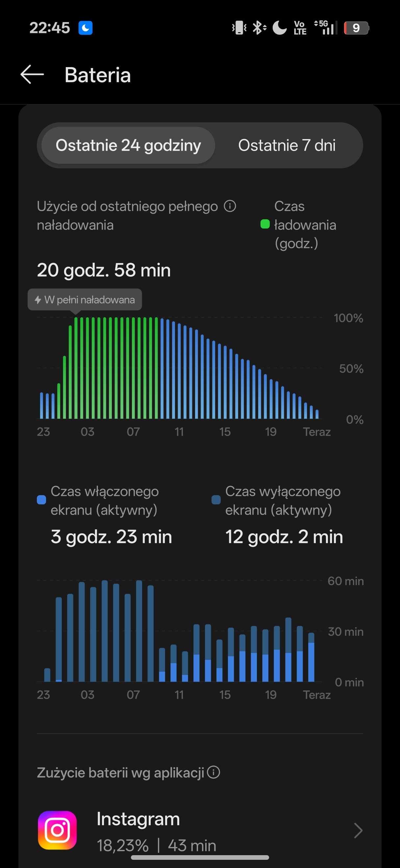The image size is (400, 868).
Task: Tap the blue sleep mode icon near clock
Action: click(x=86, y=28)
